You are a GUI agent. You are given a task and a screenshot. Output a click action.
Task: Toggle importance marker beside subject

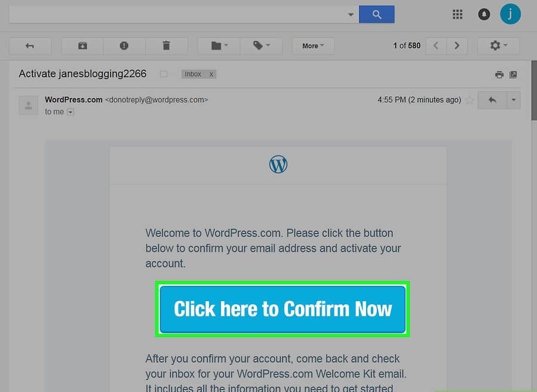pyautogui.click(x=164, y=74)
